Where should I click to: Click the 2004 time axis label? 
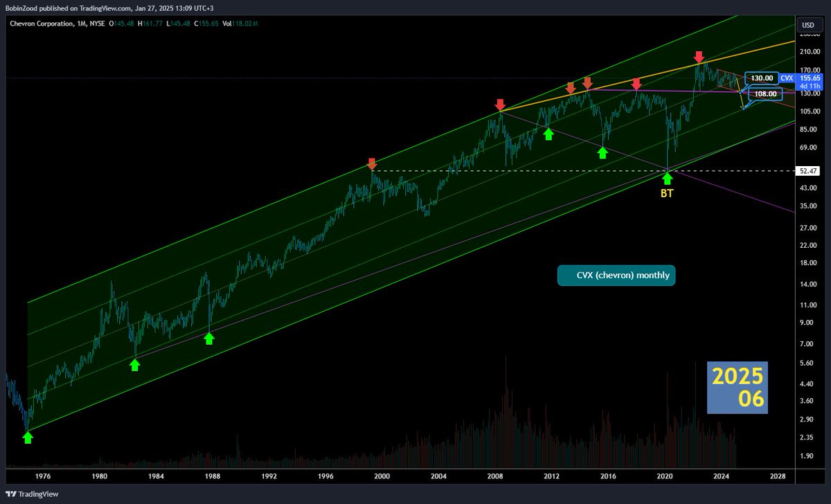click(x=438, y=476)
